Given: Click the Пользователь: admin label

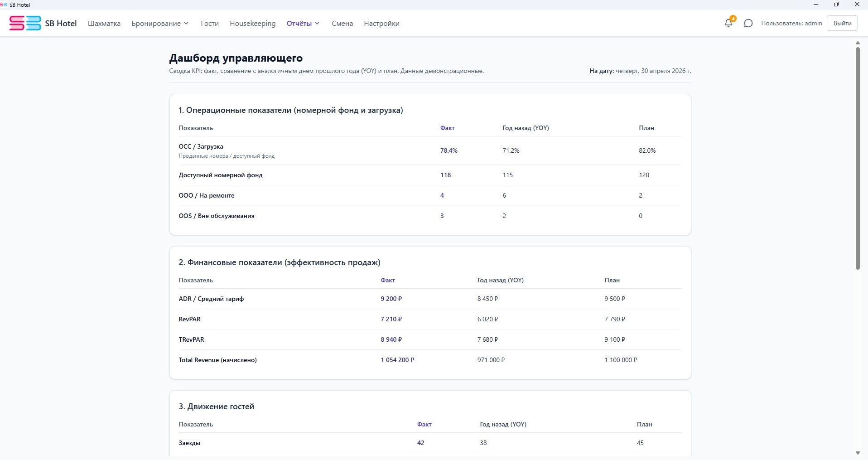Looking at the screenshot, I should [791, 23].
